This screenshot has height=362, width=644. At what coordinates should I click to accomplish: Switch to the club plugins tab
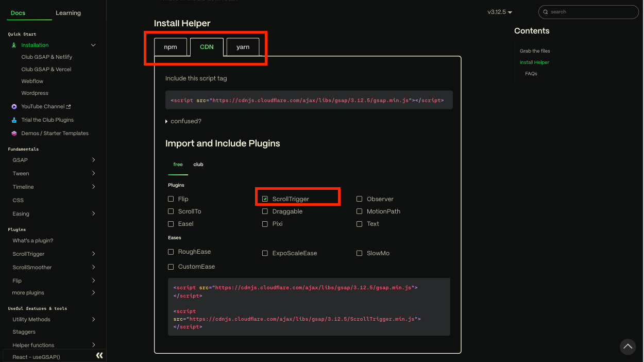[x=198, y=164]
